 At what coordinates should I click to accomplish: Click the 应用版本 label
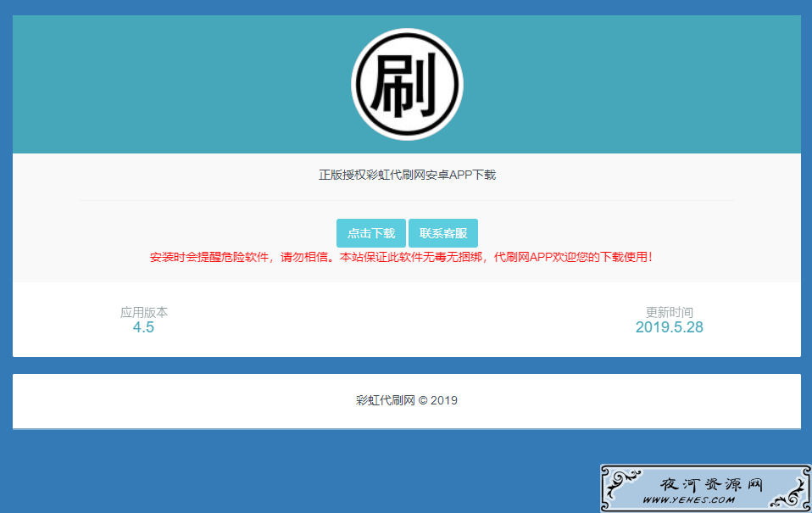pos(143,312)
